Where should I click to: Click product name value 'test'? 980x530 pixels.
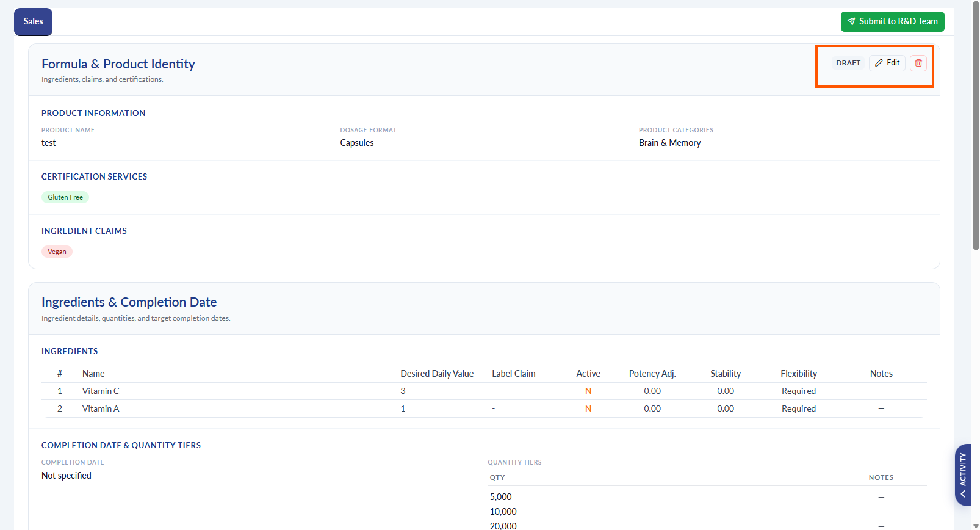pyautogui.click(x=48, y=143)
